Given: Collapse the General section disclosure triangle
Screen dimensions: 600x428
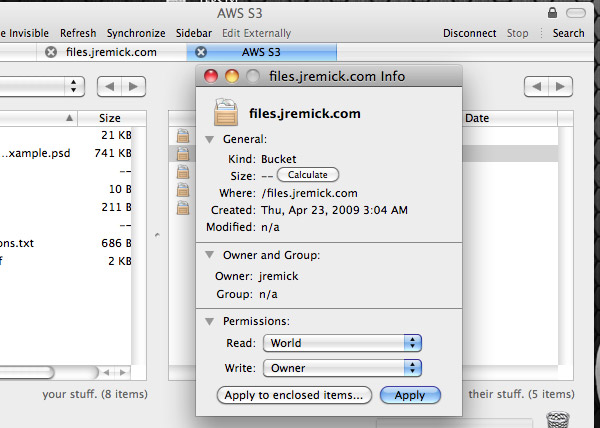Looking at the screenshot, I should (x=209, y=139).
